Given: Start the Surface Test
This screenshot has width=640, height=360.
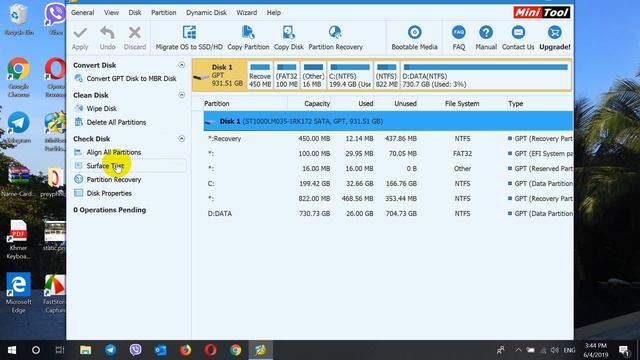Looking at the screenshot, I should [100, 166].
